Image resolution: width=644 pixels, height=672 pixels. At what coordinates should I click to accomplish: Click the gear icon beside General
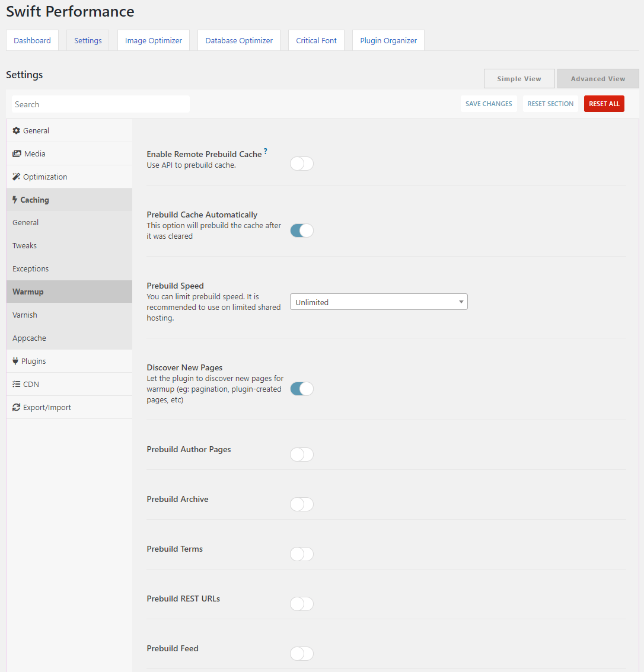coord(16,130)
